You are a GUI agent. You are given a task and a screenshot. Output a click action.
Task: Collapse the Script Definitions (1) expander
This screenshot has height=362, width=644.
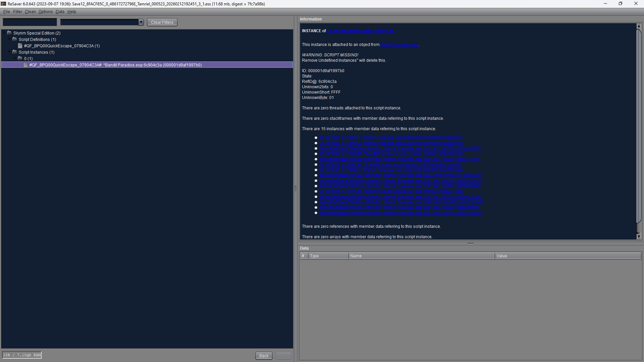coord(9,39)
